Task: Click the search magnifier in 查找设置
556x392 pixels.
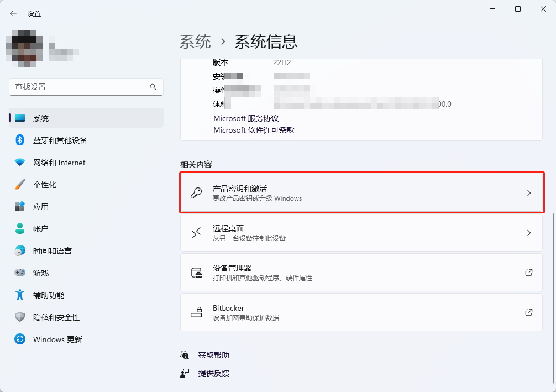Action: point(153,87)
